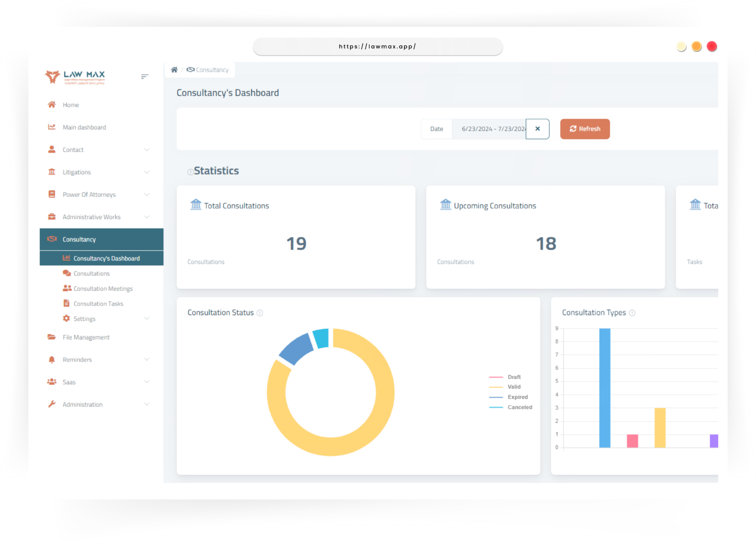Click the Reminders bell icon
The image size is (756, 551).
click(52, 360)
